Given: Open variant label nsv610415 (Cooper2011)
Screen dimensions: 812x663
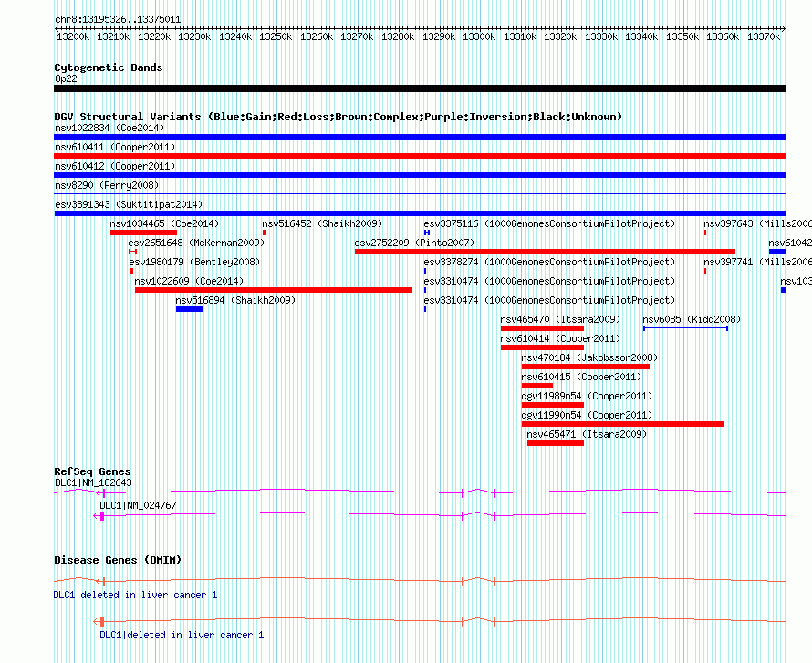Looking at the screenshot, I should pos(581,377).
